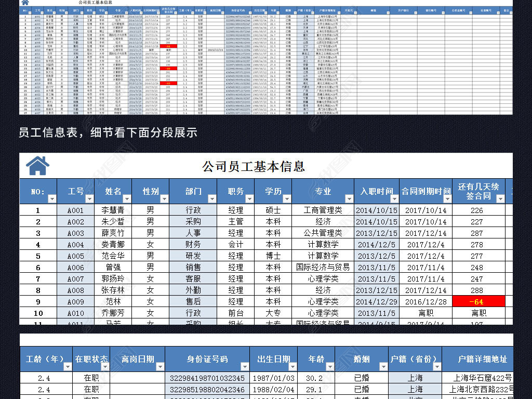Open the 部门 column filter arrow
The width and height of the screenshot is (532, 399).
click(211, 198)
